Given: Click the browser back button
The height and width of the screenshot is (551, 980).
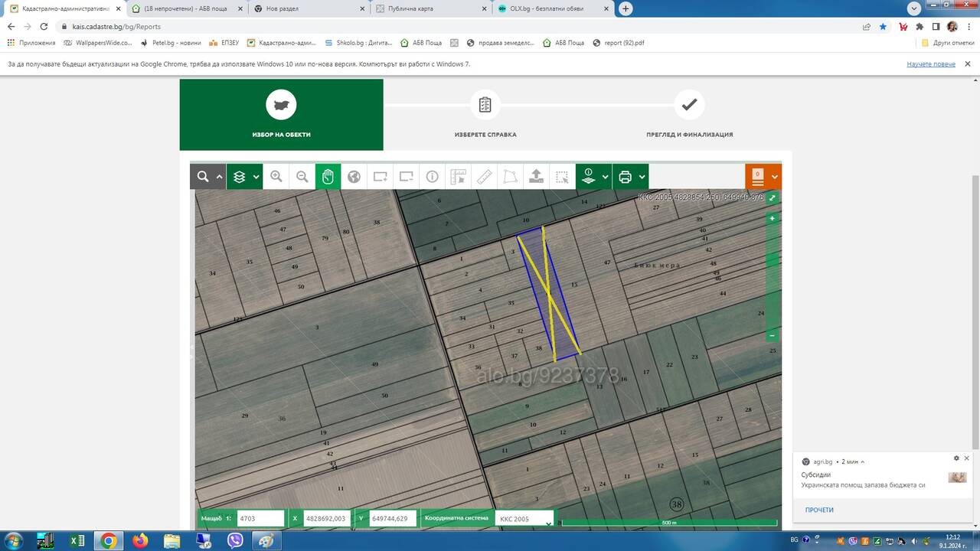Looking at the screenshot, I should pyautogui.click(x=11, y=26).
